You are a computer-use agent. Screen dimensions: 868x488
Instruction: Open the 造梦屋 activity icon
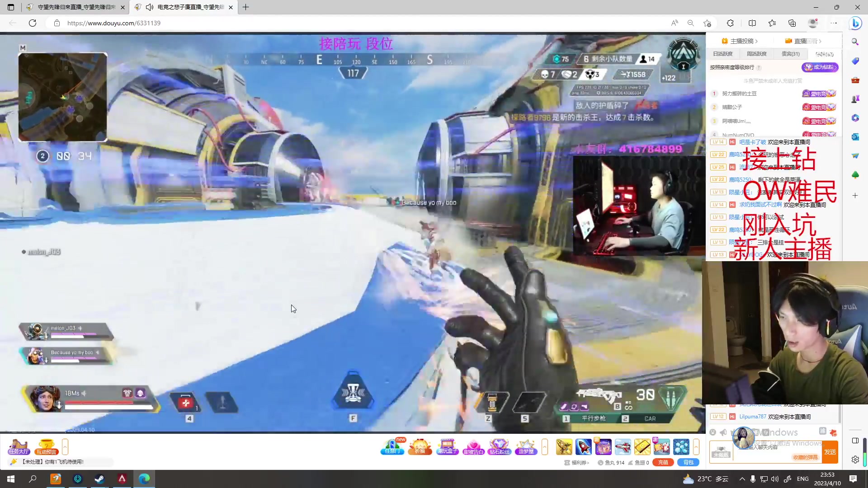pyautogui.click(x=526, y=446)
